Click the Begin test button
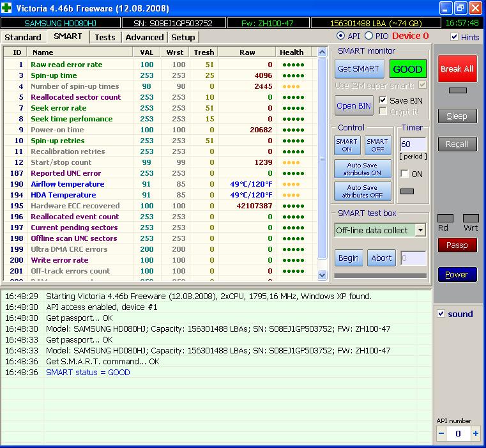This screenshot has height=448, width=486. tap(349, 258)
